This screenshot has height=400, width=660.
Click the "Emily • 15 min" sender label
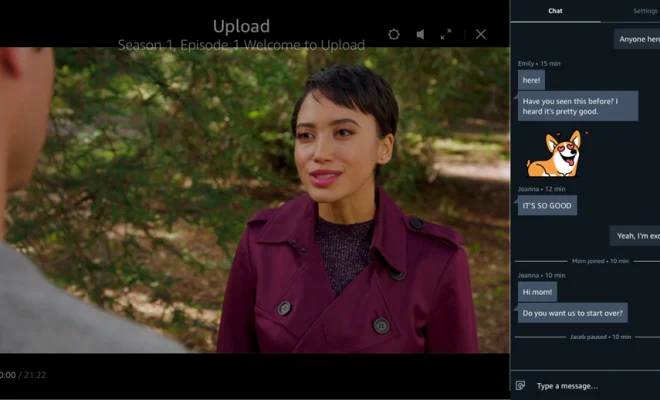[x=539, y=64]
